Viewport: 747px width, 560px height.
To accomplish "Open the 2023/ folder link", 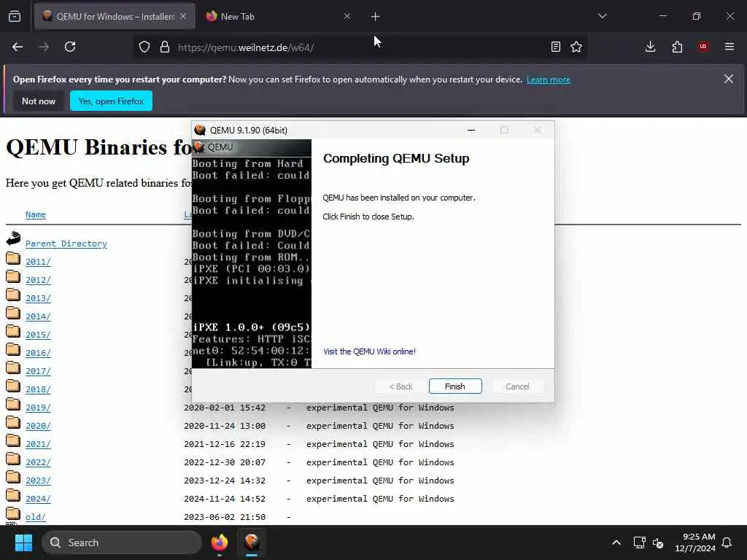I will pos(38,481).
